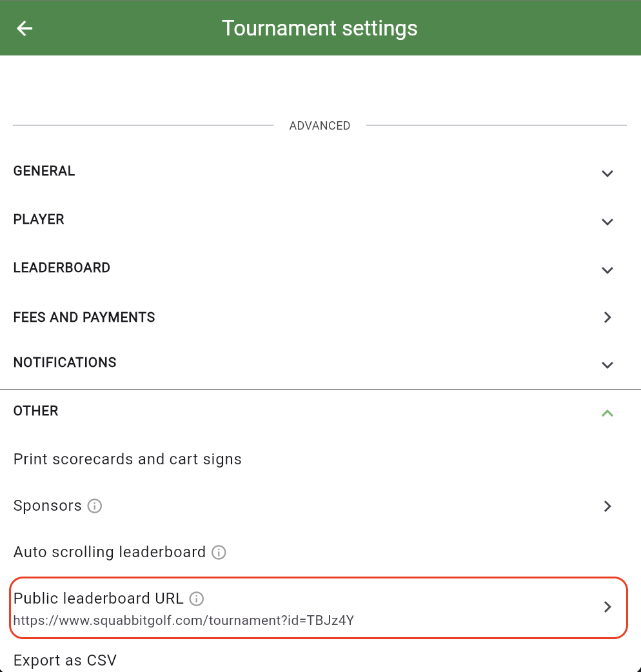Expand the NOTIFICATIONS section chevron

[x=607, y=364]
